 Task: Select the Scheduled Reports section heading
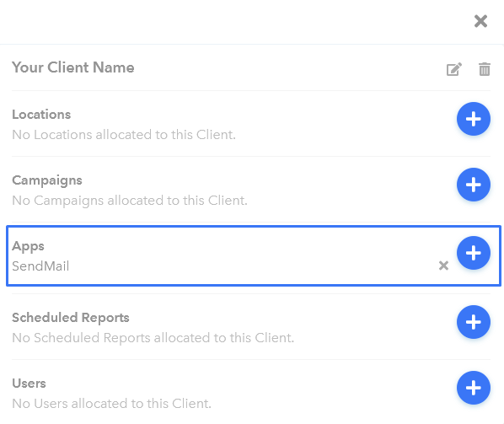71,318
